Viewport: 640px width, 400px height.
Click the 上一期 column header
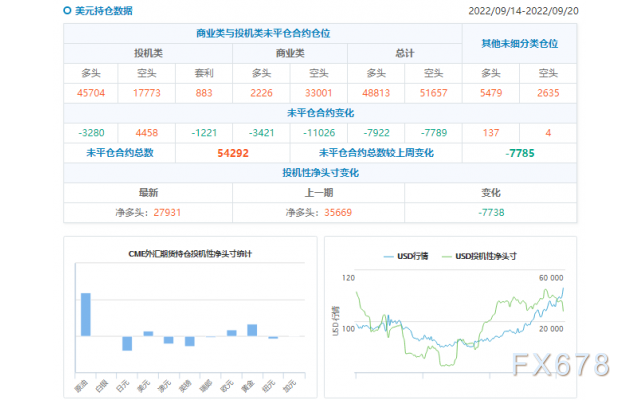click(318, 193)
